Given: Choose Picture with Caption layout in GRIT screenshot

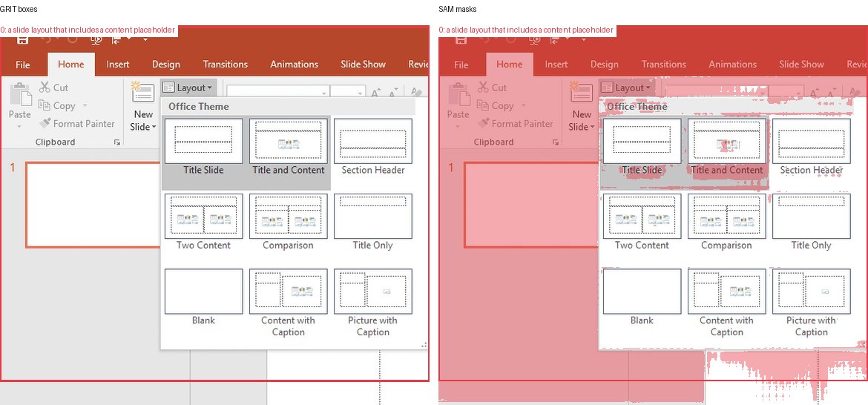Looking at the screenshot, I should [x=373, y=303].
